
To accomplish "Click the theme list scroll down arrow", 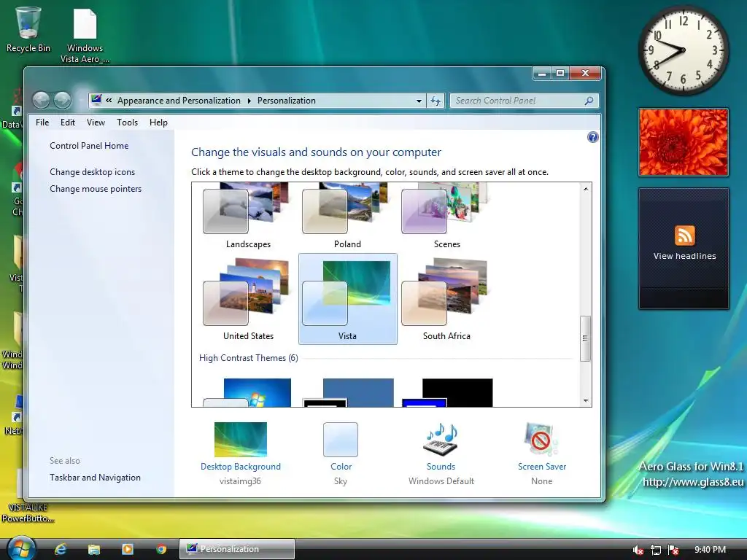I will coord(586,401).
